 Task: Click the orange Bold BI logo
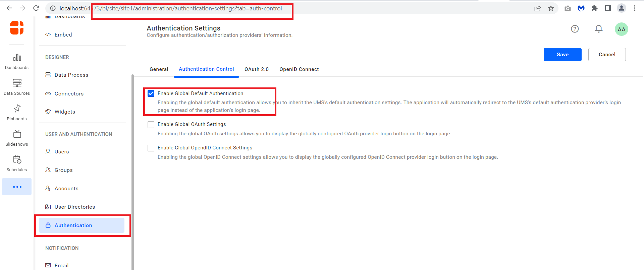tap(17, 28)
